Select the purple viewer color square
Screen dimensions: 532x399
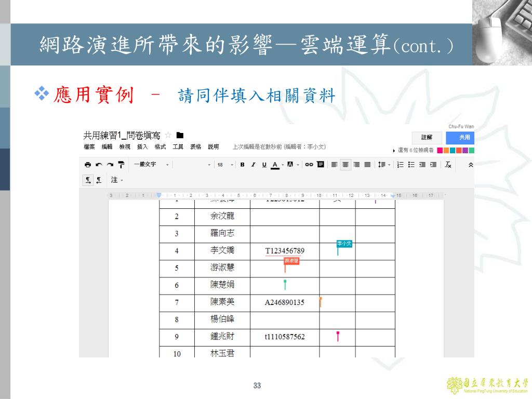tap(465, 150)
